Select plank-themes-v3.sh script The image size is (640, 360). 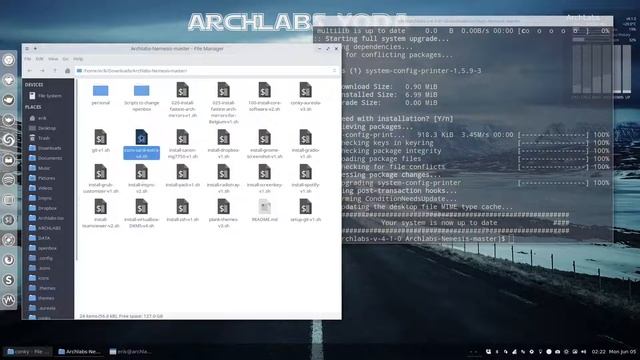tap(223, 213)
